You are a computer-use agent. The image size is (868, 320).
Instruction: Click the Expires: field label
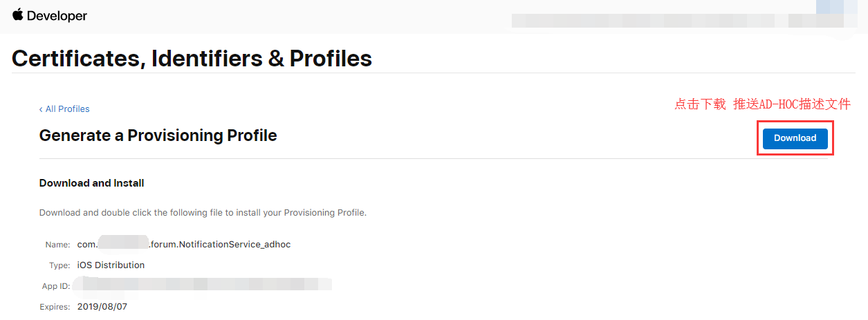tap(55, 307)
